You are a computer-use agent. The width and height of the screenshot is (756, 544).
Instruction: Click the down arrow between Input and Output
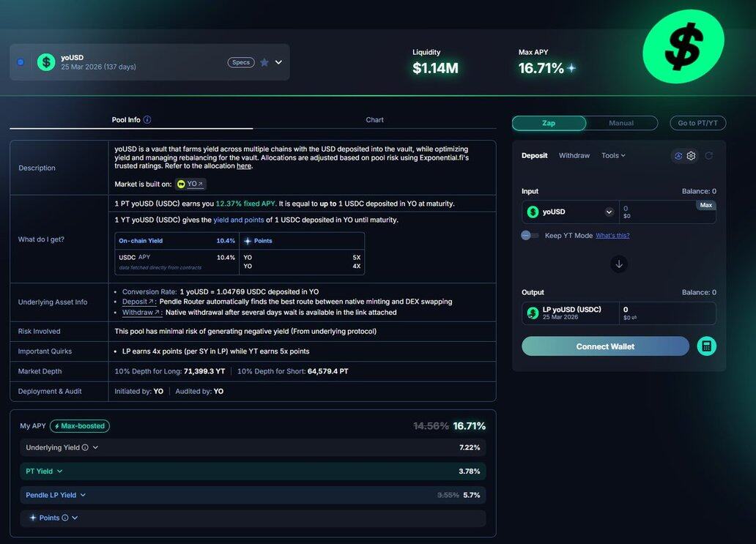click(619, 264)
